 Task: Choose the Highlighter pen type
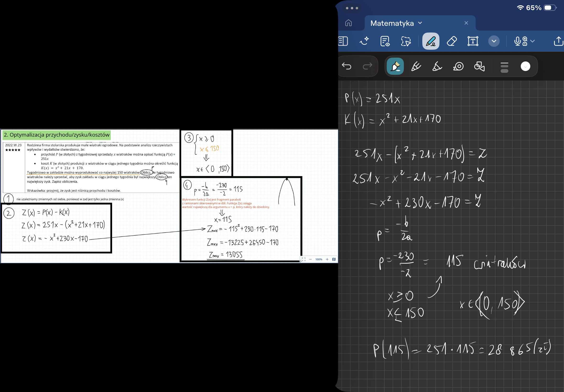click(437, 66)
